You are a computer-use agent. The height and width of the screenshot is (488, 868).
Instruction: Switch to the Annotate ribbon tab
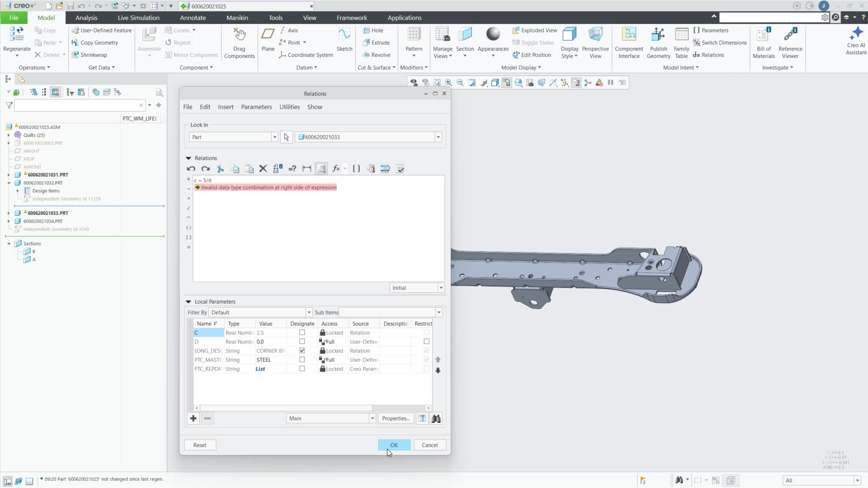pos(193,18)
